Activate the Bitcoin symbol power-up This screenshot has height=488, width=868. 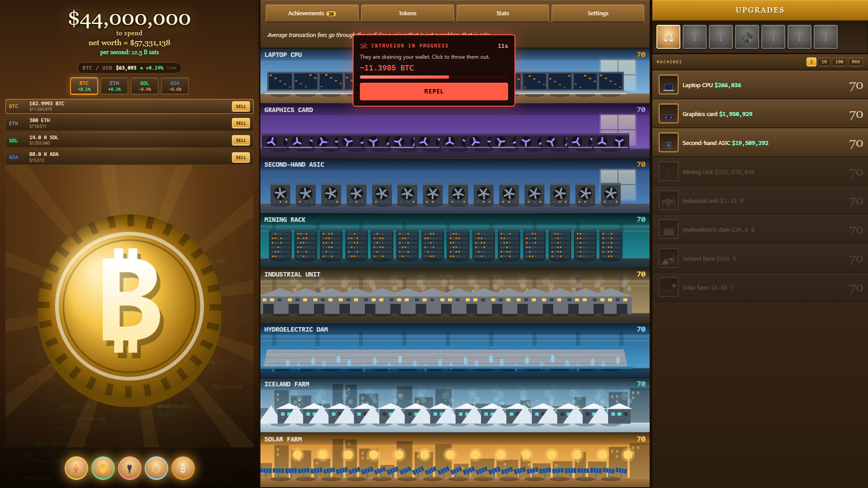pos(183,468)
